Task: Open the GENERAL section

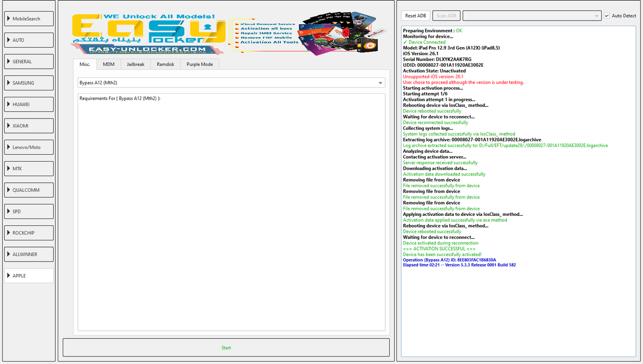Action: click(x=29, y=61)
